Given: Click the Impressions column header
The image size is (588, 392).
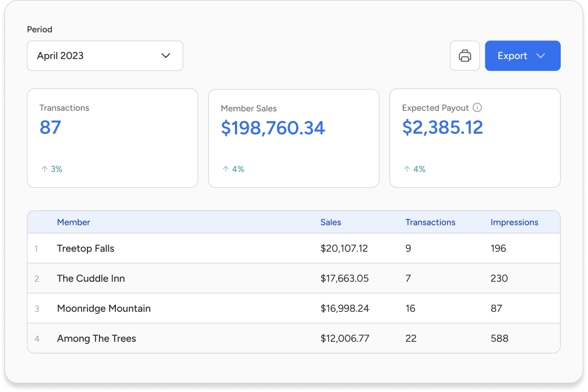Looking at the screenshot, I should coord(514,222).
